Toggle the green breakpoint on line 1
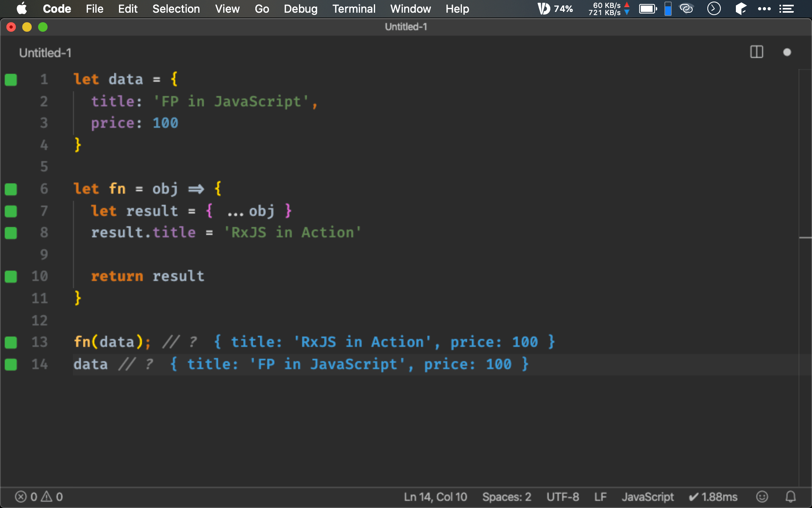812x508 pixels. 11,80
